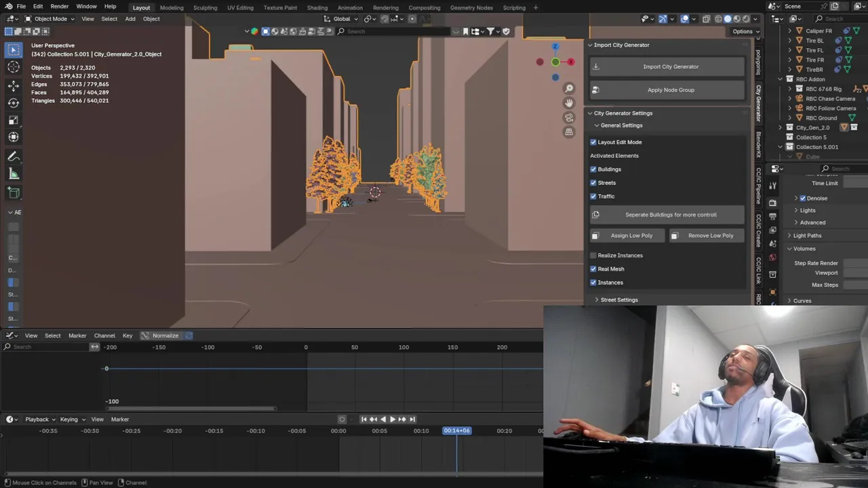
Task: Expand the Caliper FR outliner item
Action: (790, 31)
